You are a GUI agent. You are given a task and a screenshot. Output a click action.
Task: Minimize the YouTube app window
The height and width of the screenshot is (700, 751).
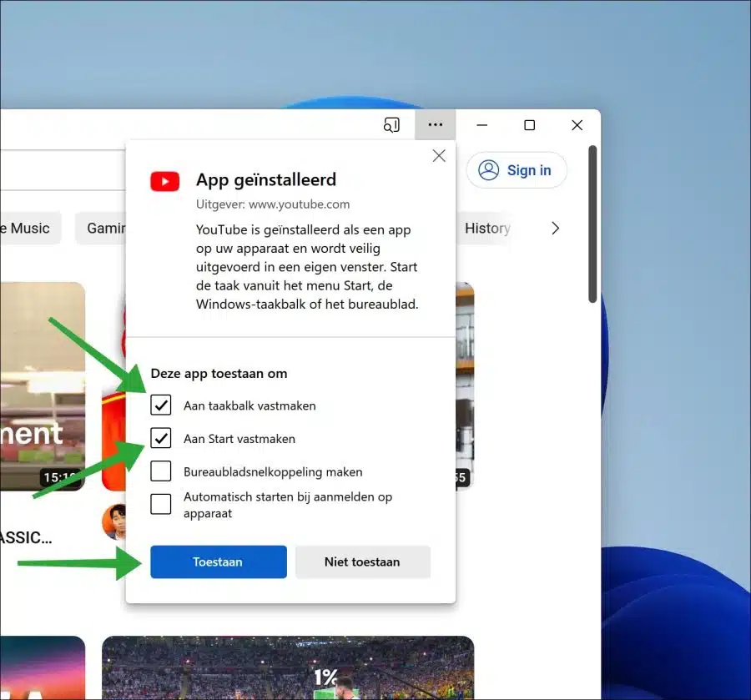tap(482, 125)
